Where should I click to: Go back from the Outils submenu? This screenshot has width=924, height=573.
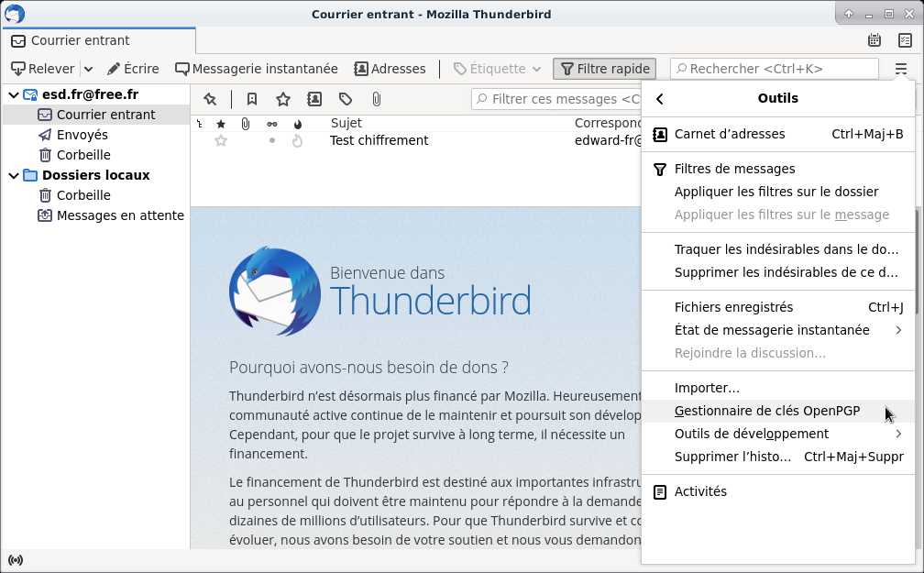tap(660, 98)
